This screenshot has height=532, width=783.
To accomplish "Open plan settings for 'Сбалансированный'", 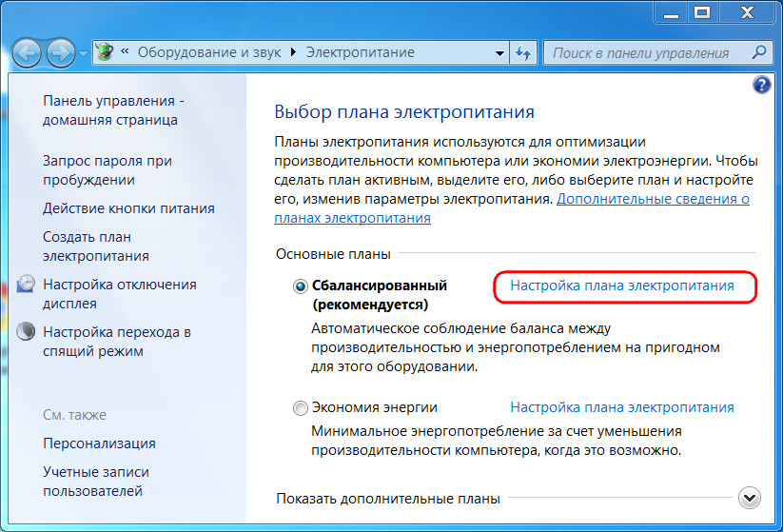I will click(x=622, y=286).
